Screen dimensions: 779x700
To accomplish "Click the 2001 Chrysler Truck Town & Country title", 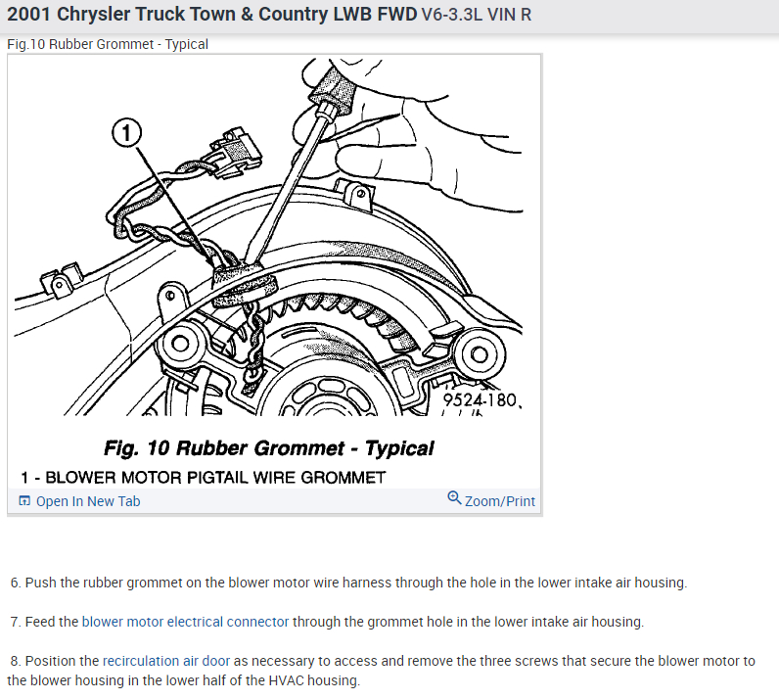I will click(x=212, y=15).
